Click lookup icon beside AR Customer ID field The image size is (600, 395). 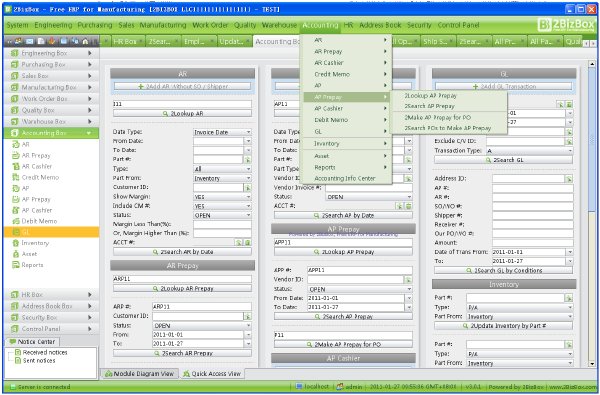[248, 188]
